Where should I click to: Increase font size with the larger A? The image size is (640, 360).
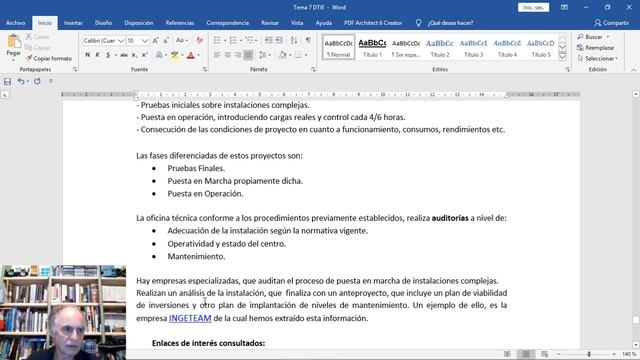[x=156, y=40]
